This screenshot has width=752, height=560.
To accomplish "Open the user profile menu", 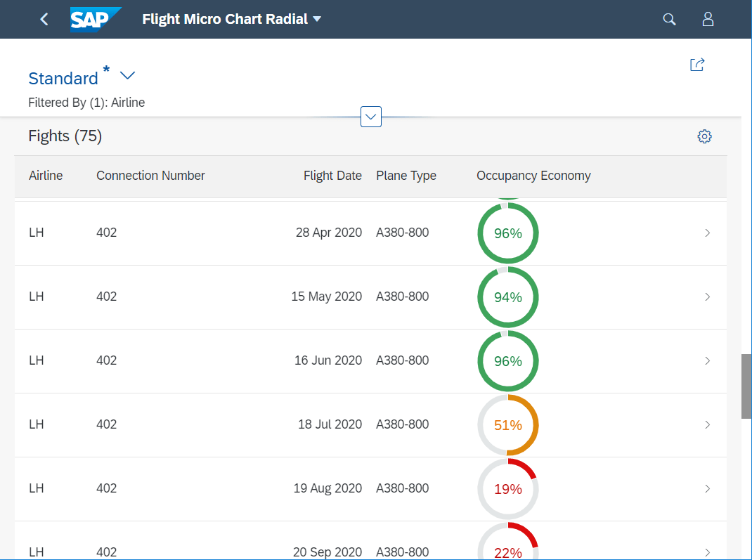I will pos(708,19).
